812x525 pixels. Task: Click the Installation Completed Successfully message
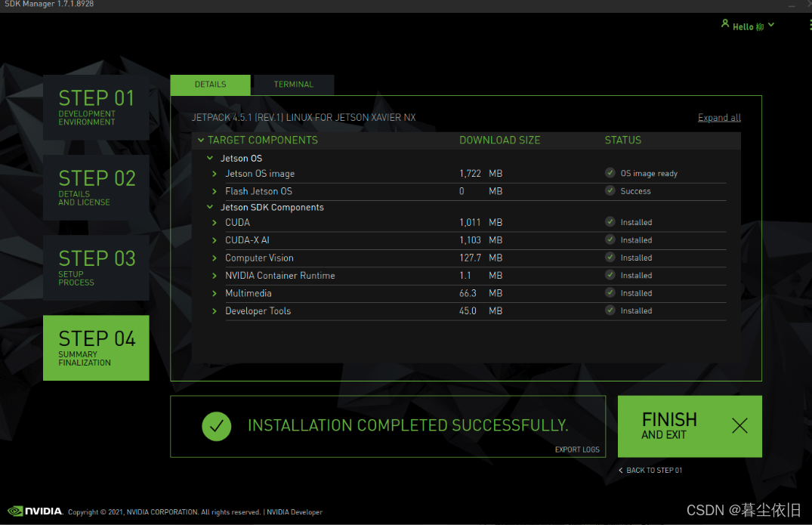[x=408, y=425]
